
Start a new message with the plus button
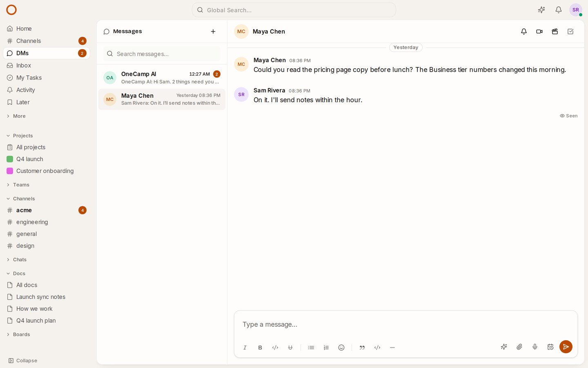click(213, 31)
